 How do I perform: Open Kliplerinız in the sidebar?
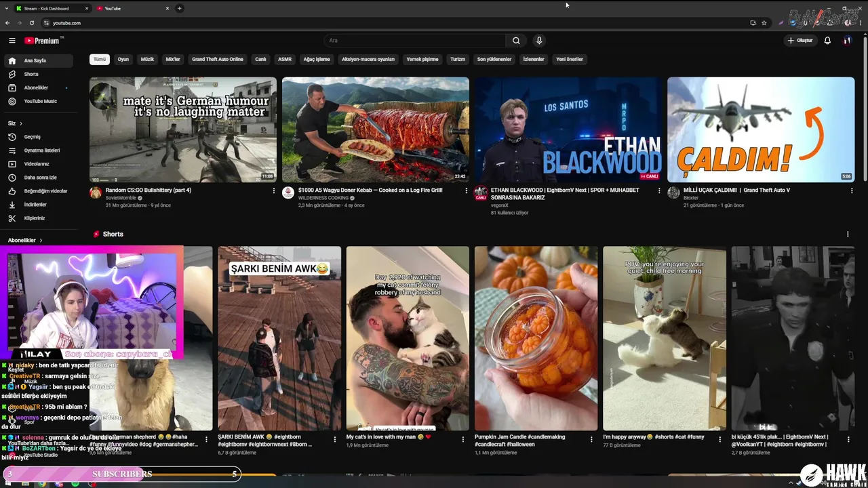point(39,218)
